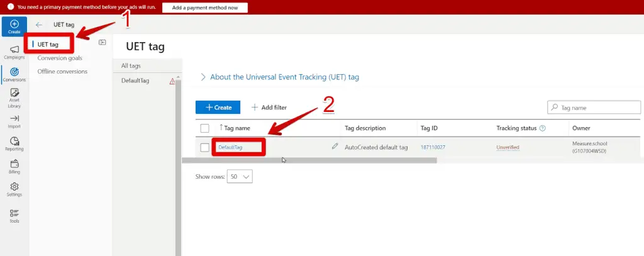Open Conversions in the left sidebar
Image resolution: width=644 pixels, height=256 pixels.
[x=14, y=75]
